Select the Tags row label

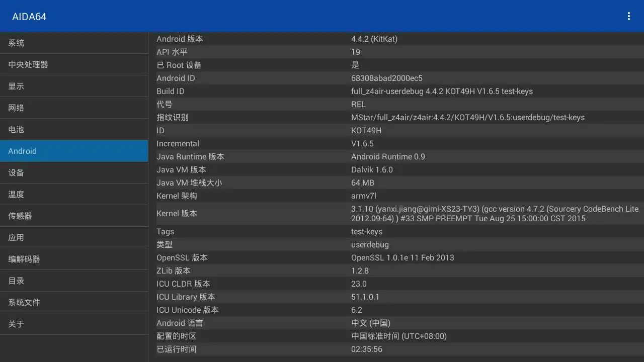[165, 231]
